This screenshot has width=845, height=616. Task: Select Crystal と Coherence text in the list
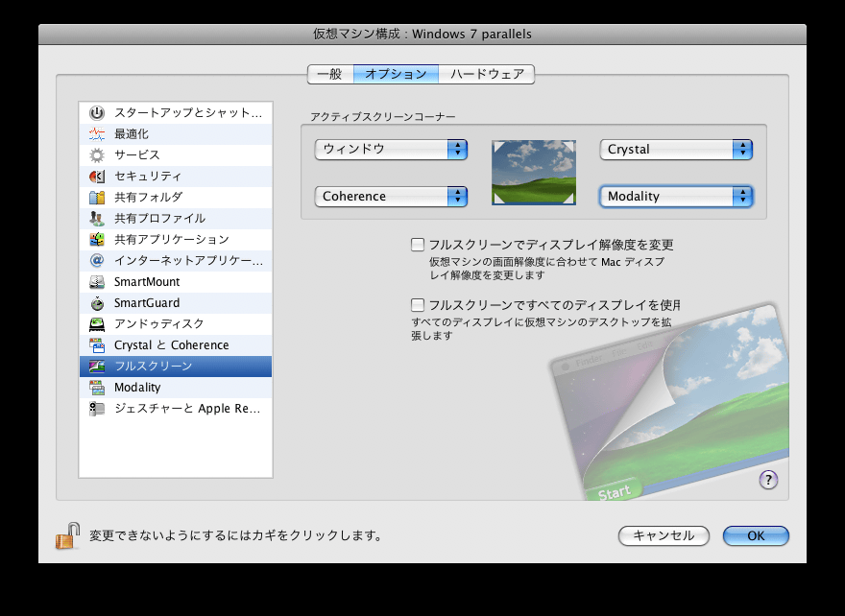tap(171, 345)
